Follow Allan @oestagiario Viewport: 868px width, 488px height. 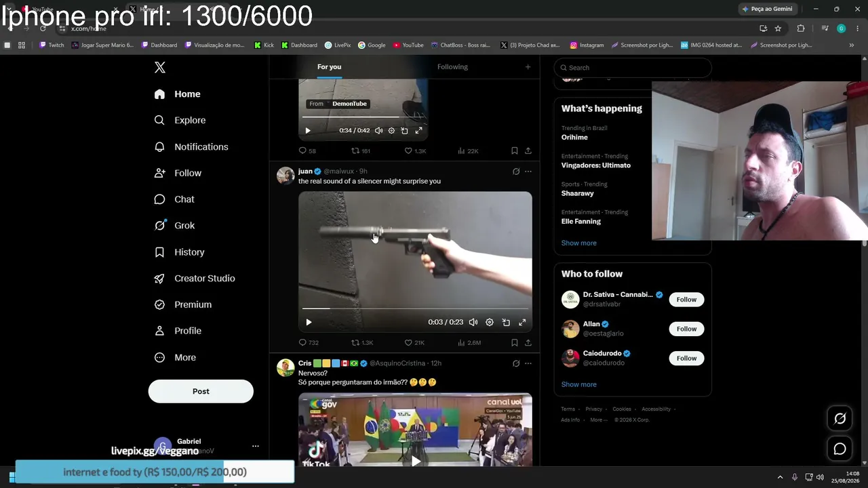pos(686,329)
